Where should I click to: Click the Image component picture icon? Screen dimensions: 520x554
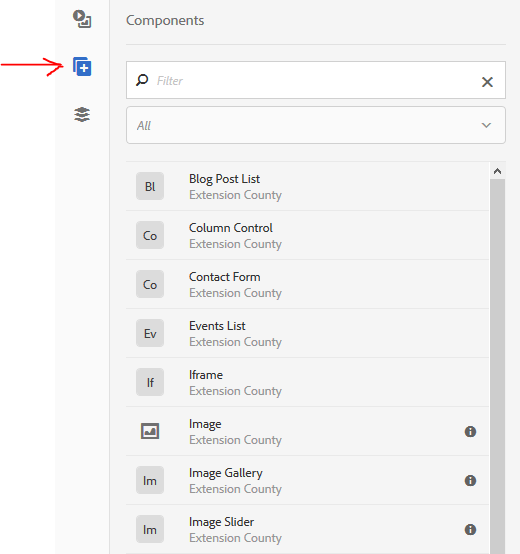pos(150,431)
